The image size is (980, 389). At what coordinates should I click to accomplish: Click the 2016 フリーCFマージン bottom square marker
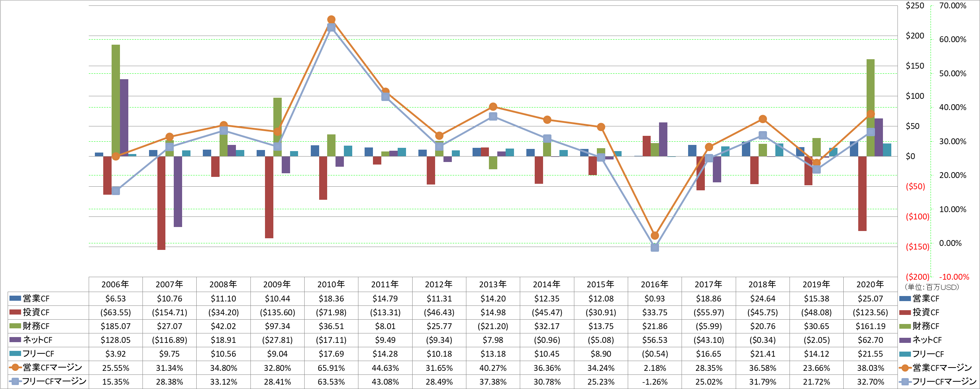tap(655, 248)
